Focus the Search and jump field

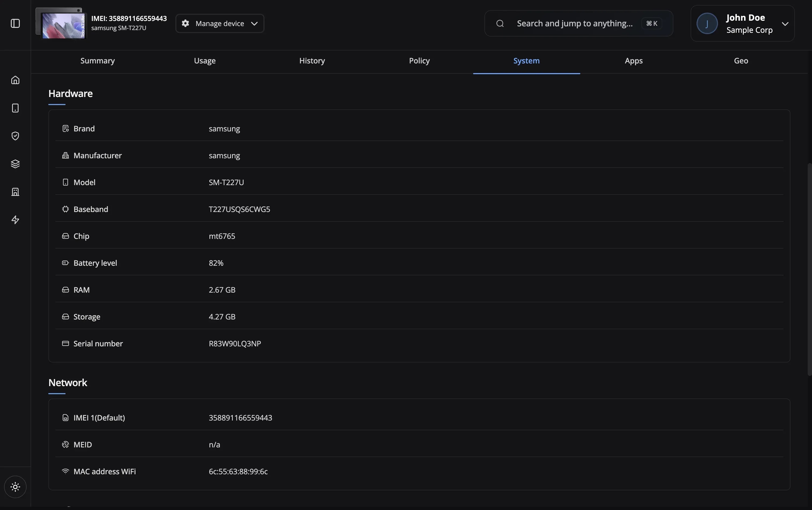click(574, 23)
